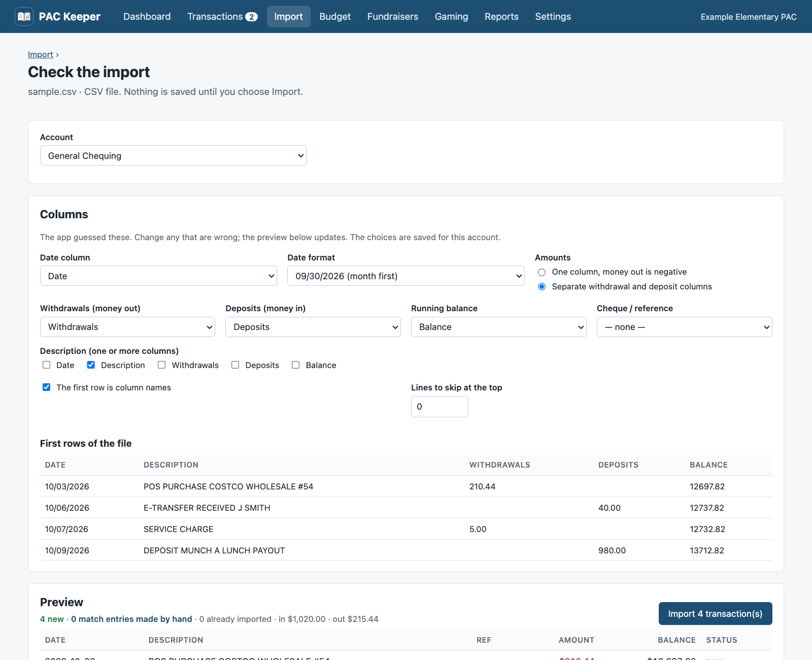The width and height of the screenshot is (812, 660).
Task: Check the Withdrawals description checkbox
Action: point(162,365)
